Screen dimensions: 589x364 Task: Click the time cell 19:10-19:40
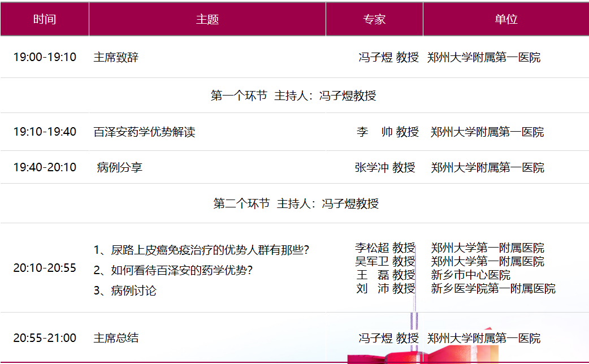pyautogui.click(x=45, y=132)
